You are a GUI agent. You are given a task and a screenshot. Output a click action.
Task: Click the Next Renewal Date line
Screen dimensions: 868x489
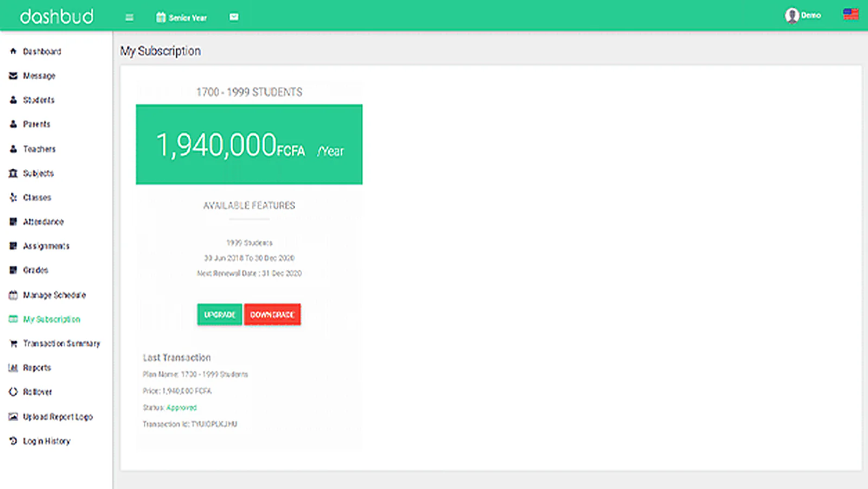tap(249, 273)
